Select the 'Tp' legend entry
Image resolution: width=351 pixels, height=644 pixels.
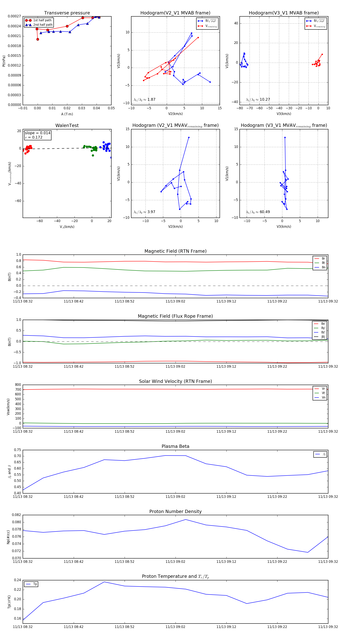[x=31, y=584]
